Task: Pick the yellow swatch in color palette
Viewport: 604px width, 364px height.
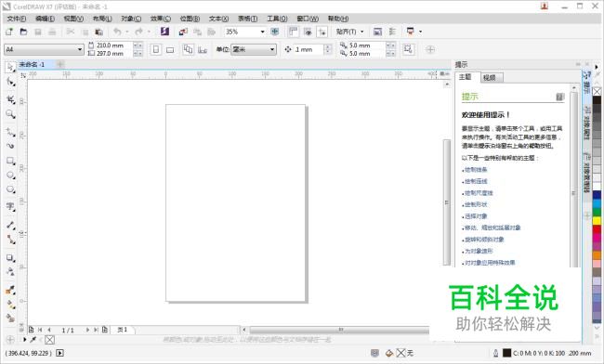Action: [597, 220]
